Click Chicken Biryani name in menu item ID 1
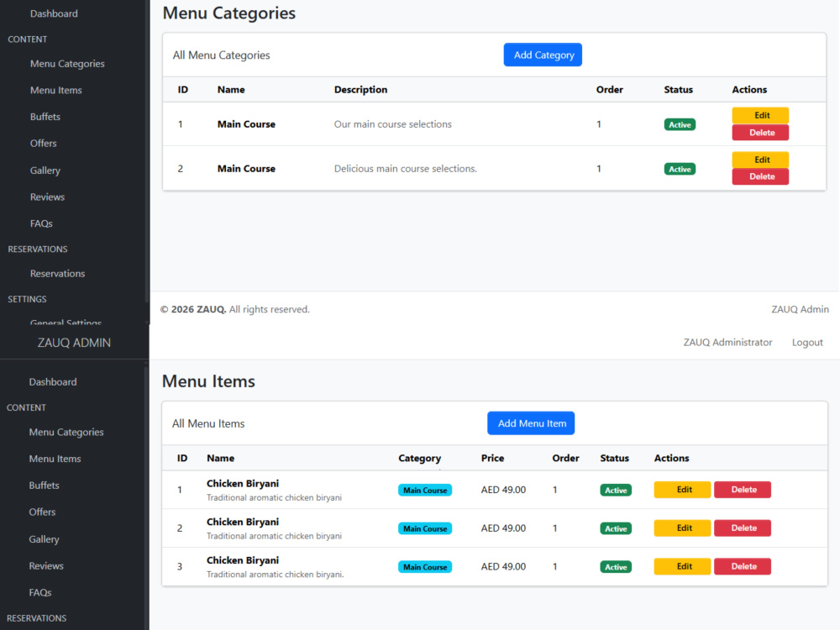This screenshot has height=630, width=840. [x=243, y=484]
